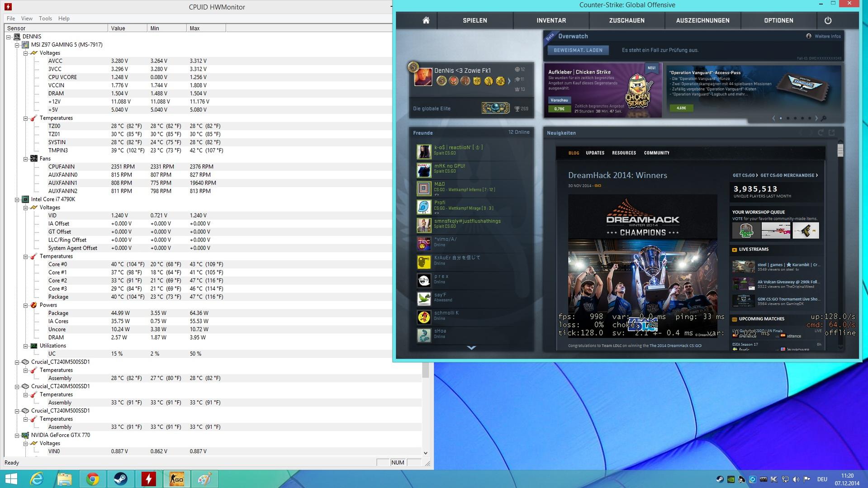Viewport: 868px width, 488px height.
Task: Open the View menu in HWMonitor
Action: click(27, 19)
